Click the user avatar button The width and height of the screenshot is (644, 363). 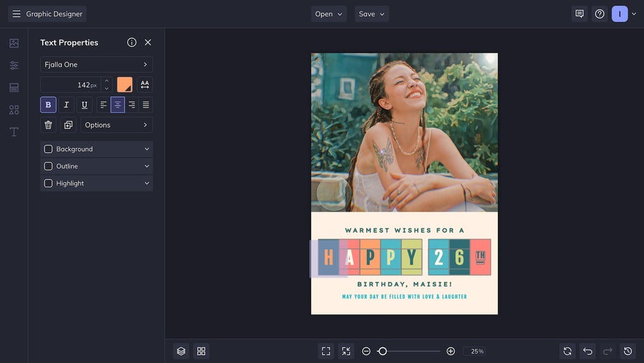[x=619, y=14]
